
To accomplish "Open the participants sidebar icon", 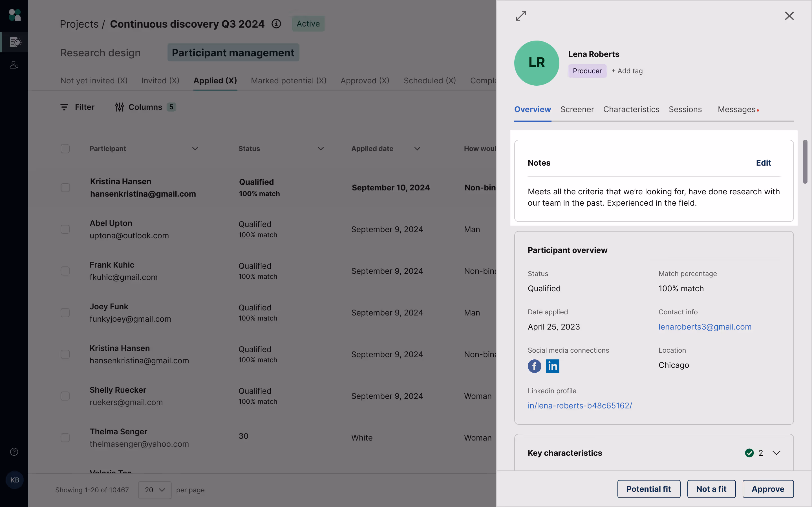I will pos(14,65).
